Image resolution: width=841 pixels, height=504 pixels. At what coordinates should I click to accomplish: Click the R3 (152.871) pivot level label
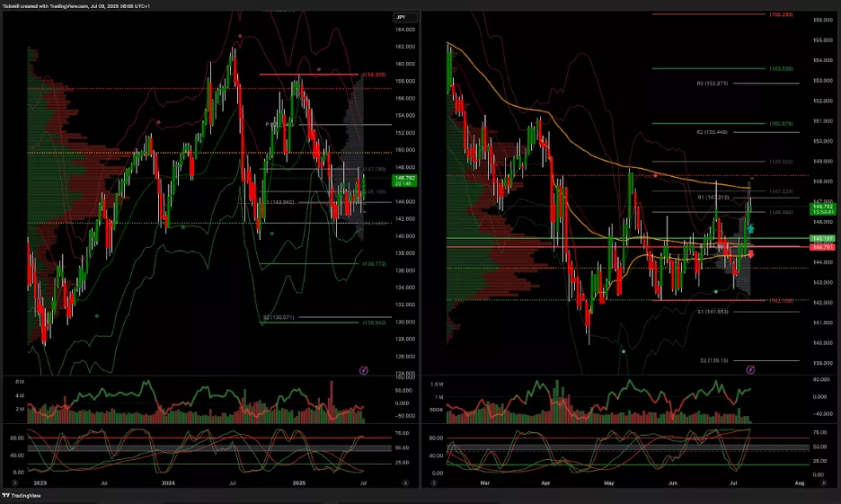(x=712, y=84)
